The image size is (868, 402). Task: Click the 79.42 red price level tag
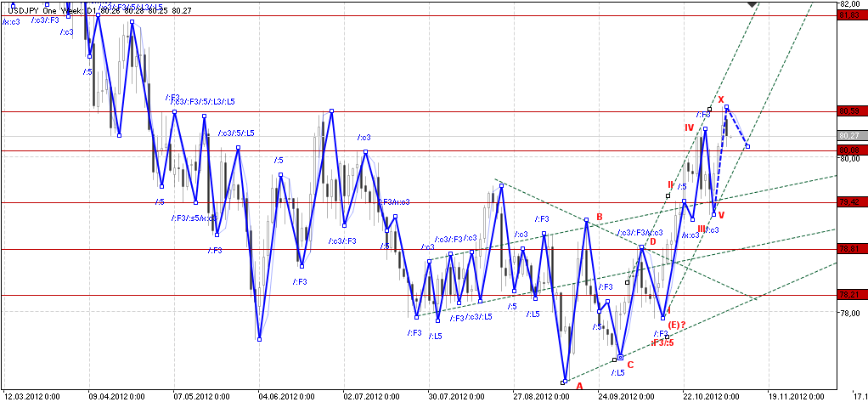coord(848,202)
